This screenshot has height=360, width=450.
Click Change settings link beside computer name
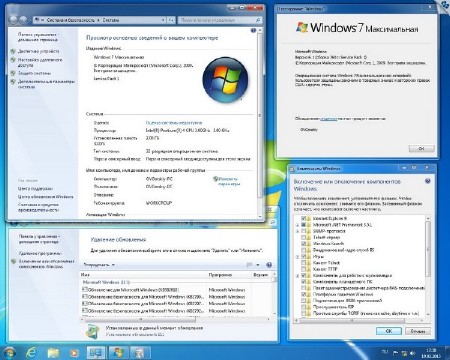(228, 181)
